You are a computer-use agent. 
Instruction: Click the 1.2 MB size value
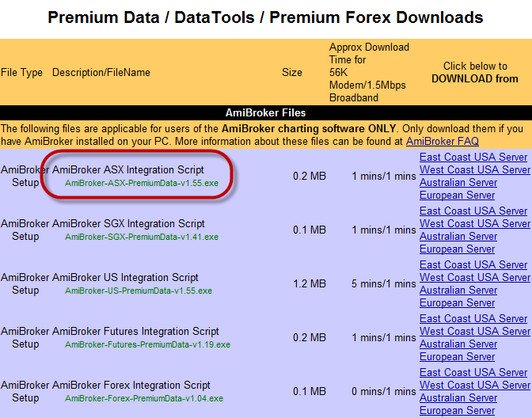point(310,283)
